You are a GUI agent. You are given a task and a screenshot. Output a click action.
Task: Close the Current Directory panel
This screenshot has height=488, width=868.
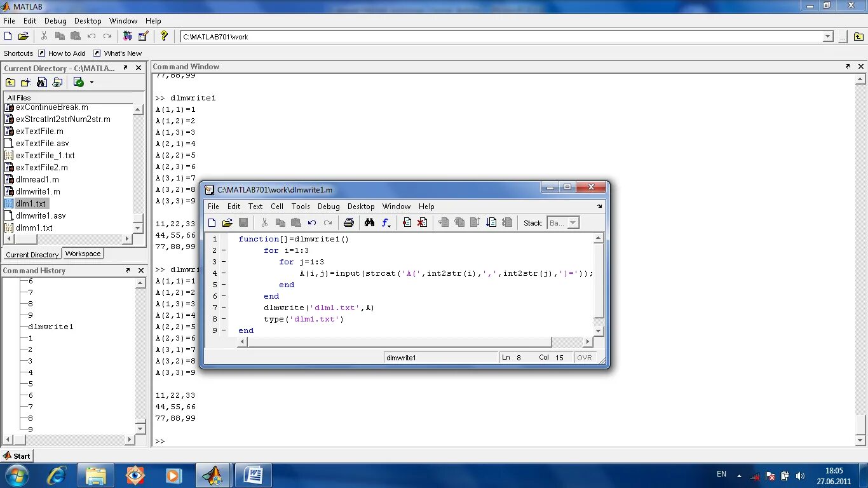pyautogui.click(x=139, y=67)
